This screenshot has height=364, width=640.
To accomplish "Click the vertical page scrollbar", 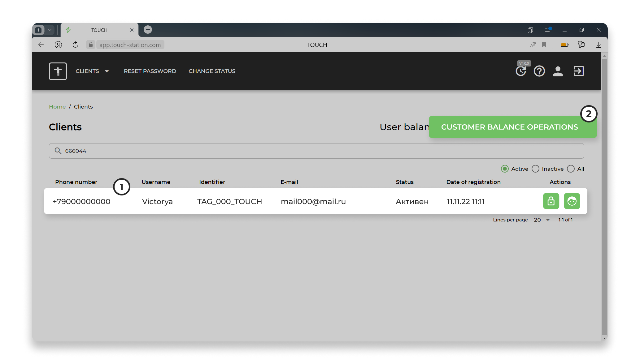I will tap(604, 197).
